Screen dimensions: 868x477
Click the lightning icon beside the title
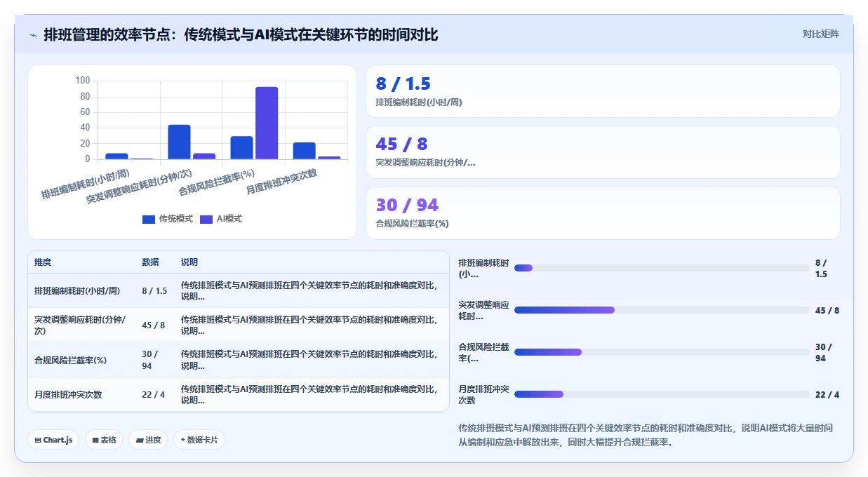34,34
